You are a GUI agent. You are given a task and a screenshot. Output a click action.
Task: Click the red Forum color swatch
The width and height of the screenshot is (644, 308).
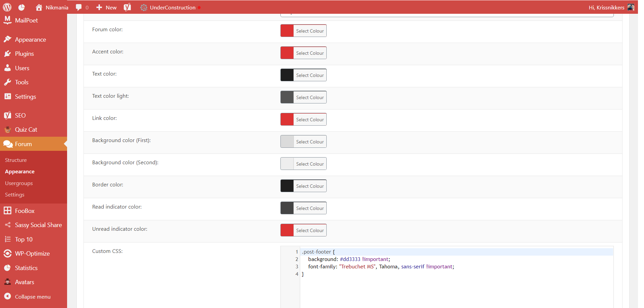[x=287, y=31]
